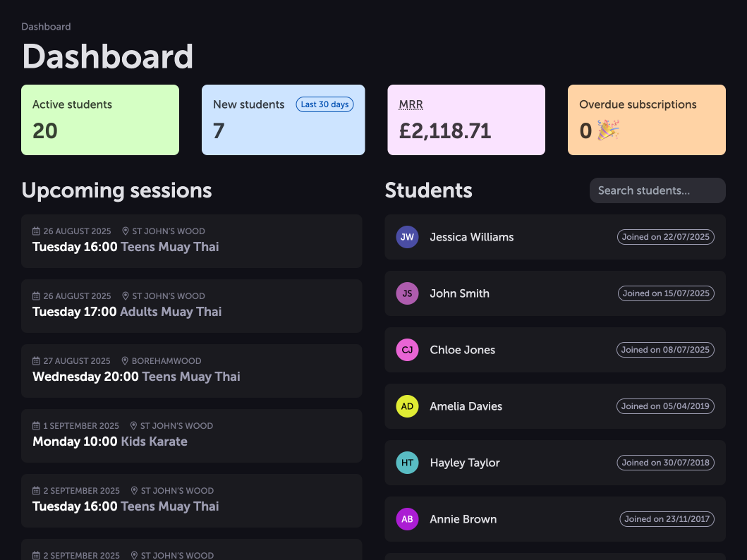Open the Overdue subscriptions card
Viewport: 747px width, 560px height.
pos(646,120)
